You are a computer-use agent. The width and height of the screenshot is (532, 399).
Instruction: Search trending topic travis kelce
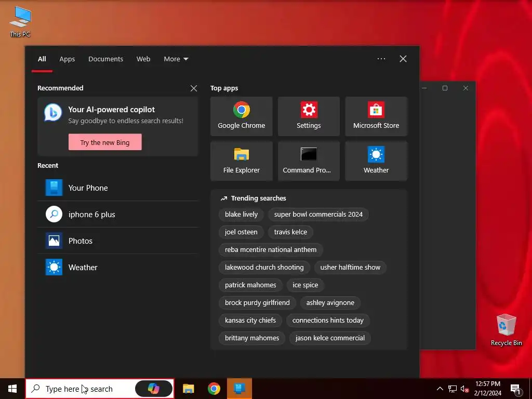290,232
